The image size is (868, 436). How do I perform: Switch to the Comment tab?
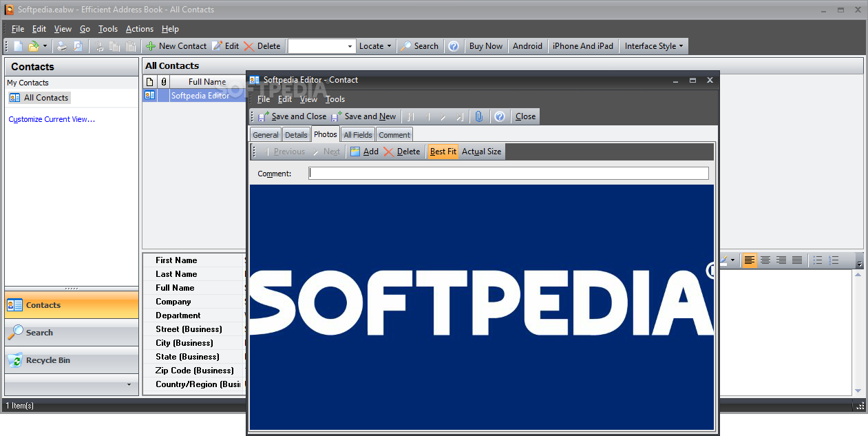point(394,135)
